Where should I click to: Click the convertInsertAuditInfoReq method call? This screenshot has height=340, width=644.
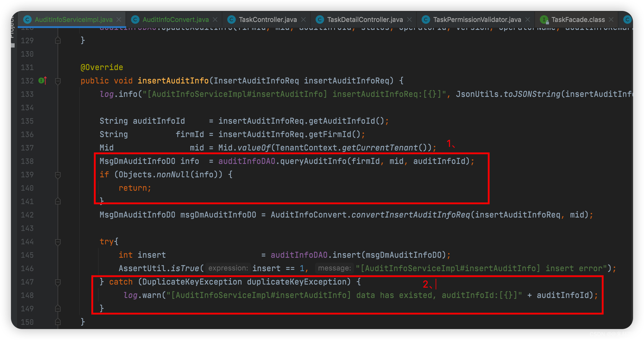(x=411, y=215)
